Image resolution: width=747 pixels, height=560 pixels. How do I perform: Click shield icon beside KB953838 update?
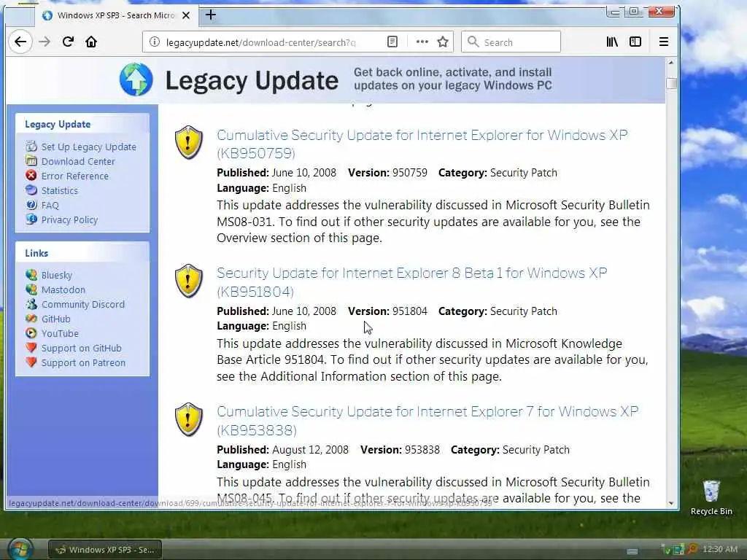pyautogui.click(x=189, y=419)
